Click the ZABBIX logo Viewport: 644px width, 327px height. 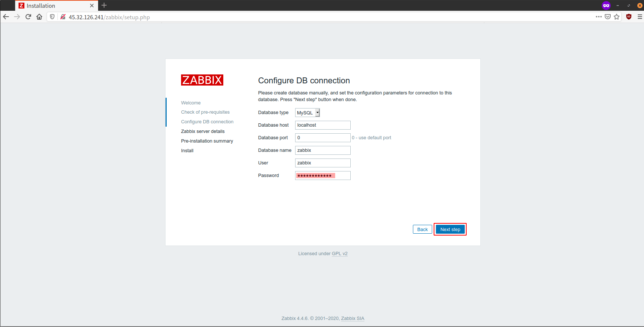pos(202,80)
